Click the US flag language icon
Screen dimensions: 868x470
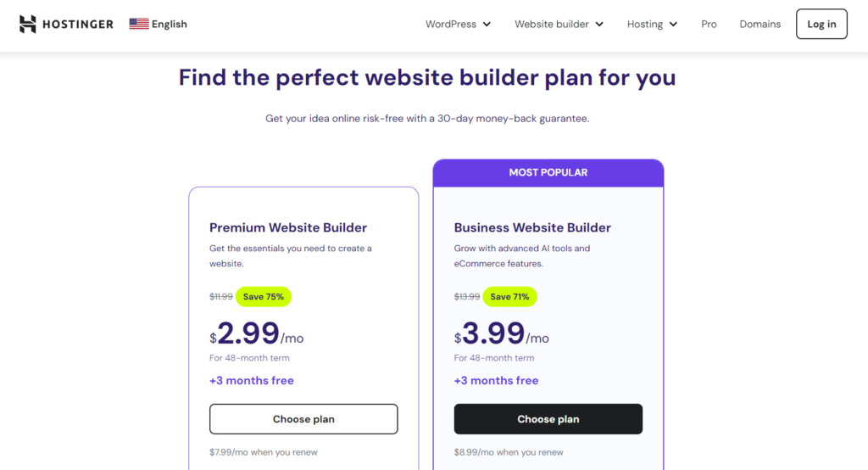(139, 24)
